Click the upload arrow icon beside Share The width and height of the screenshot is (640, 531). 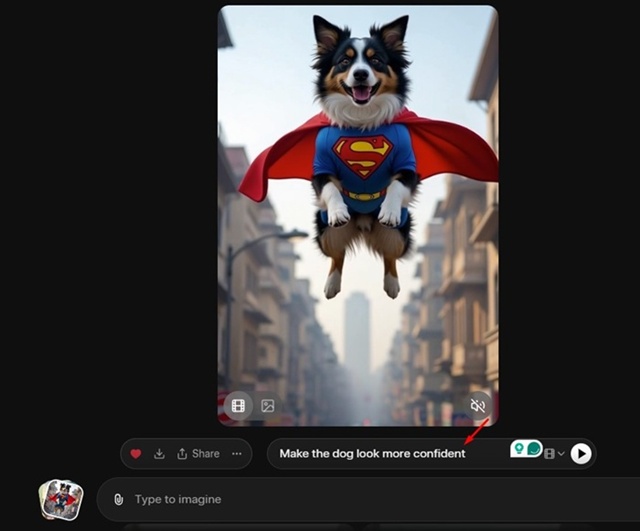click(x=182, y=453)
